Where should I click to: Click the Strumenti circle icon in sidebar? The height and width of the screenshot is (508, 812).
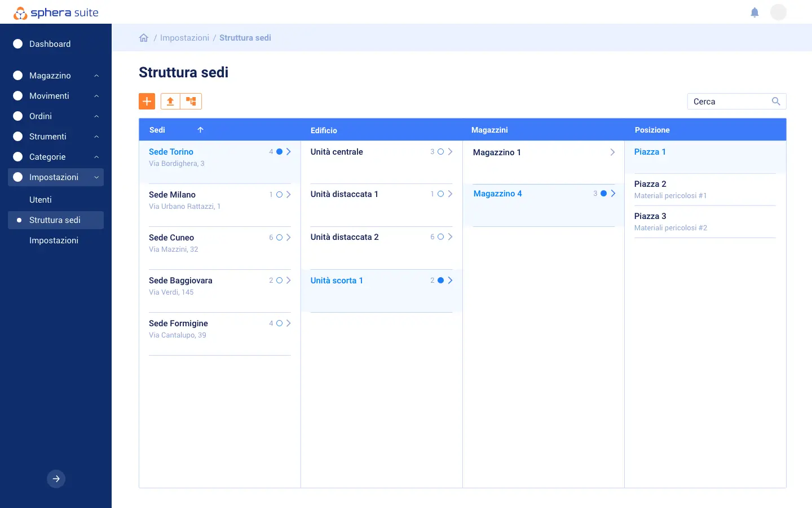click(x=18, y=137)
